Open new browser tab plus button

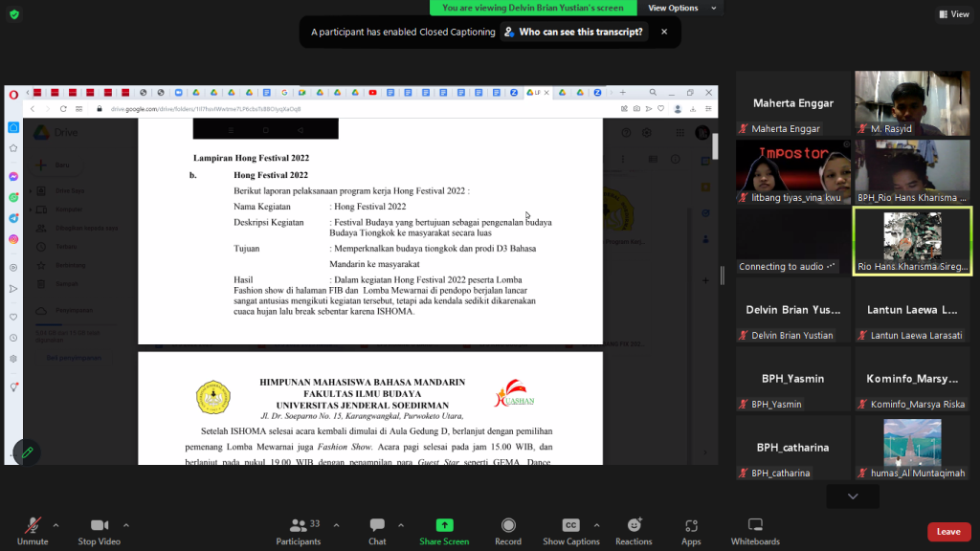pyautogui.click(x=622, y=93)
